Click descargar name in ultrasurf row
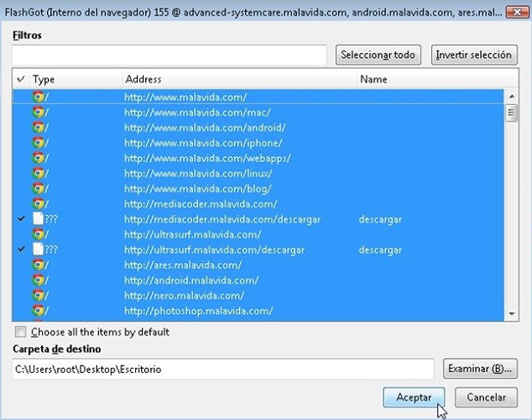532x420 pixels. (x=380, y=249)
